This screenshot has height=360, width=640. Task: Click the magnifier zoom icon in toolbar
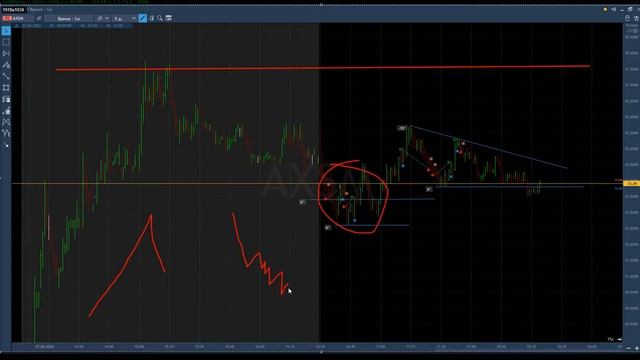pos(160,18)
